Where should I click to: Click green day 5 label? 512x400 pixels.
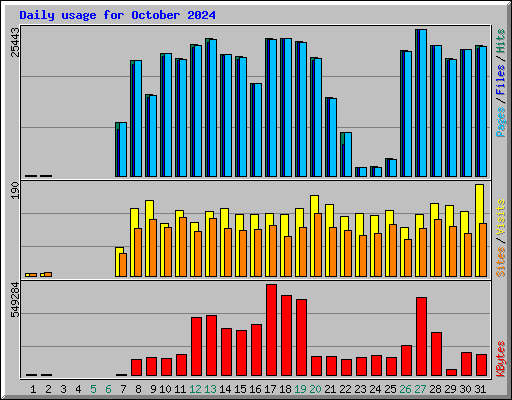(93, 389)
